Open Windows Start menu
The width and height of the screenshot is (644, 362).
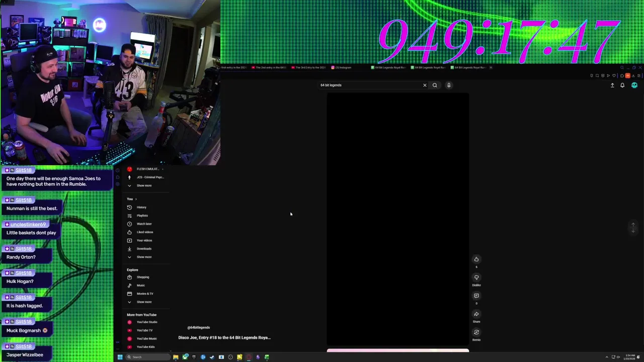120,357
